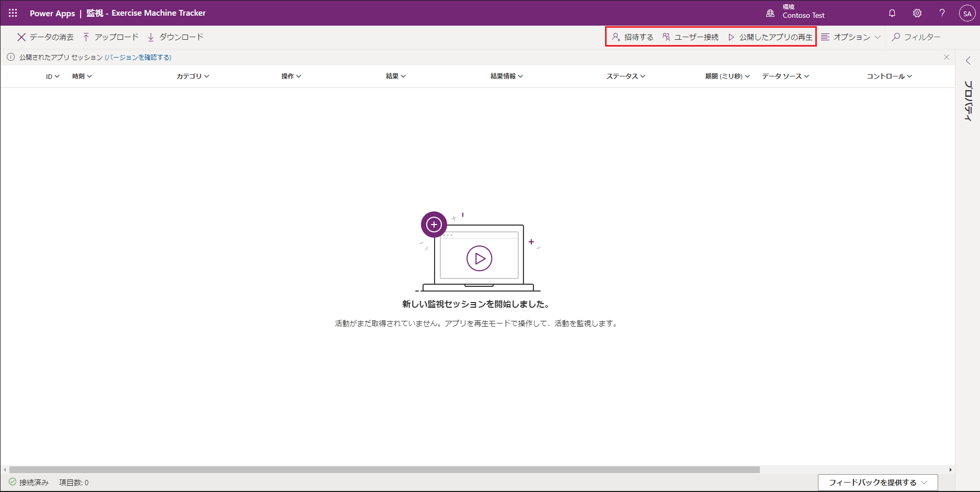Open the settings gear icon
The image size is (980, 492).
click(x=917, y=13)
